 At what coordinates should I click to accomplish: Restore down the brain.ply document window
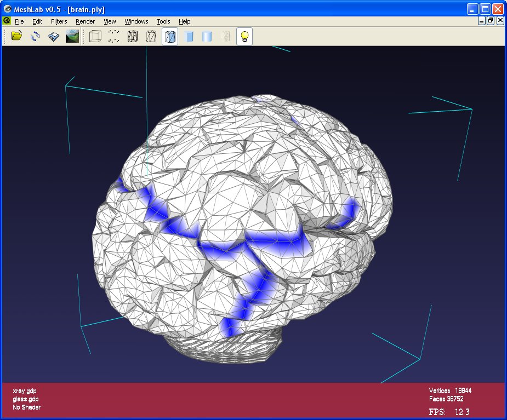pyautogui.click(x=491, y=21)
